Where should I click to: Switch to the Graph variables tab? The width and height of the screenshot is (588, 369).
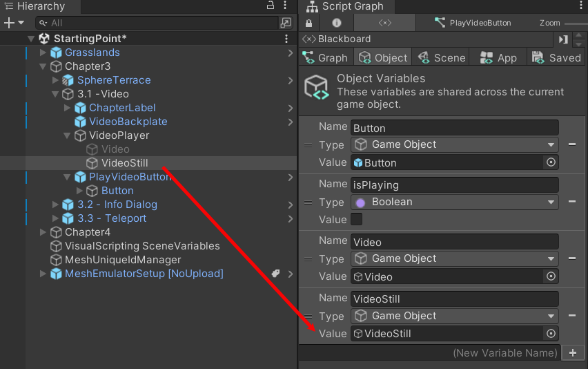tap(325, 58)
